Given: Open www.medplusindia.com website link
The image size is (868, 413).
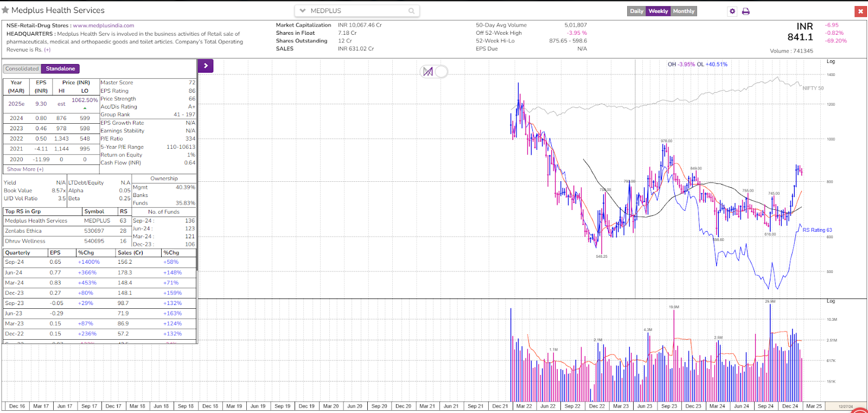Looking at the screenshot, I should click(104, 26).
